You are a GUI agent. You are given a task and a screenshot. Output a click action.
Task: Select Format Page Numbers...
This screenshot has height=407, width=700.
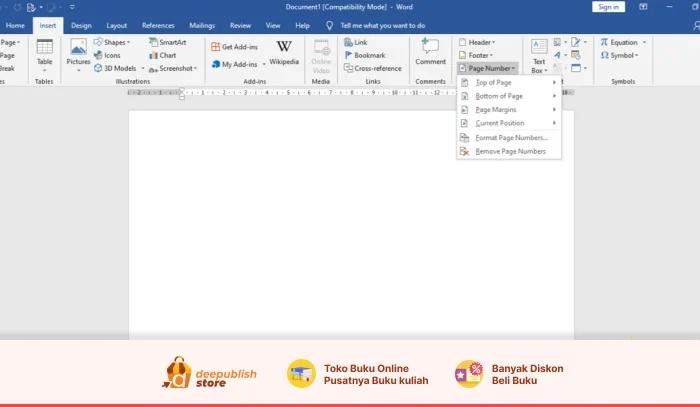pyautogui.click(x=509, y=137)
